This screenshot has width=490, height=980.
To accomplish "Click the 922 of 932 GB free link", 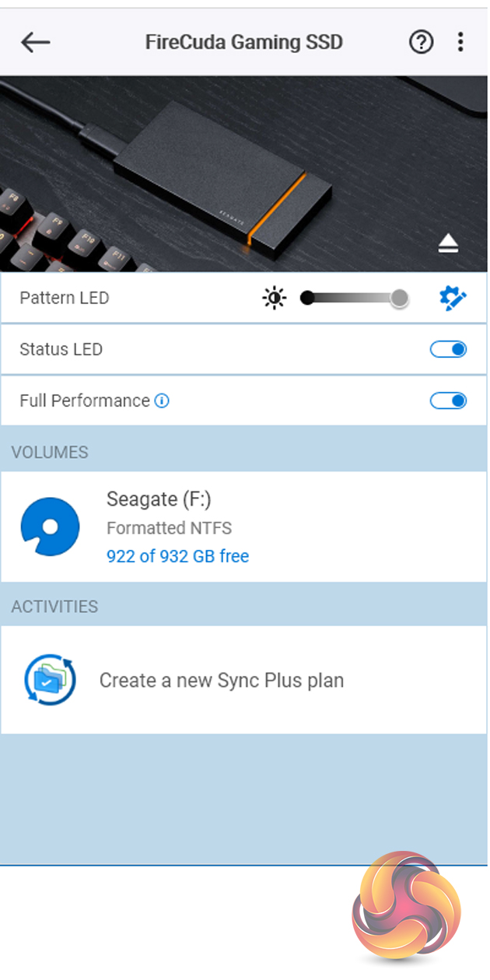I will click(177, 556).
